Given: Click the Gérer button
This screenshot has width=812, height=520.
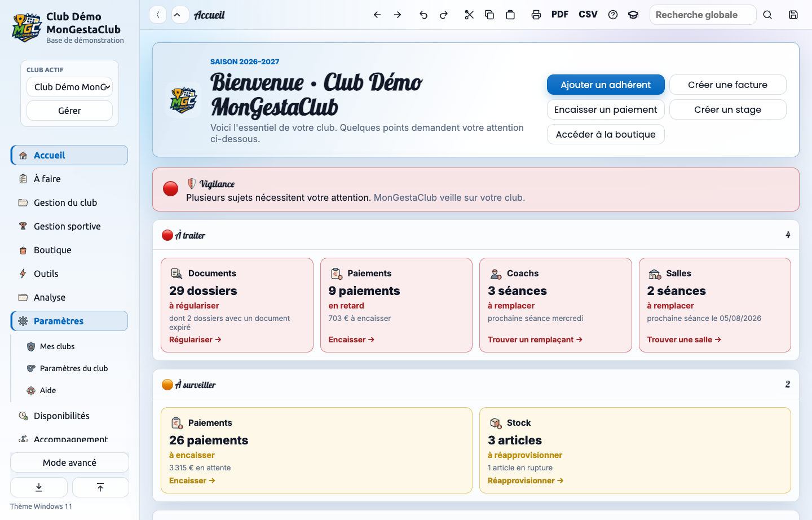Looking at the screenshot, I should [69, 111].
